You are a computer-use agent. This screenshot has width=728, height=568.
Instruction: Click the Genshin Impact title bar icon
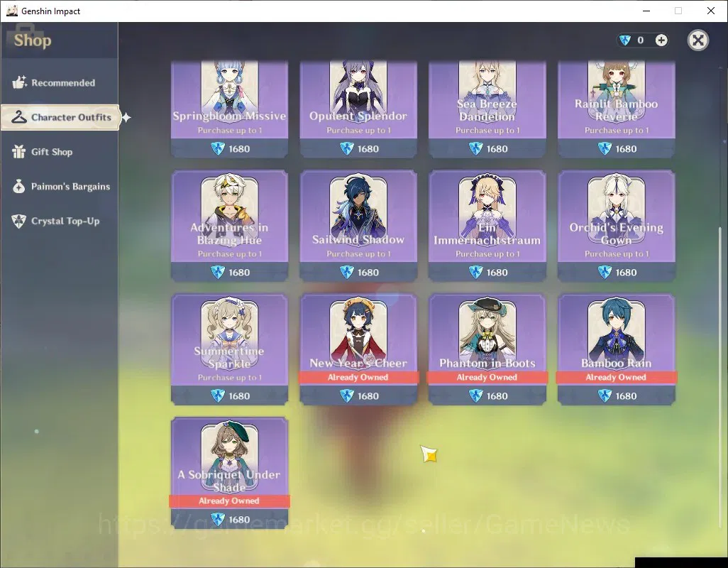pos(11,11)
